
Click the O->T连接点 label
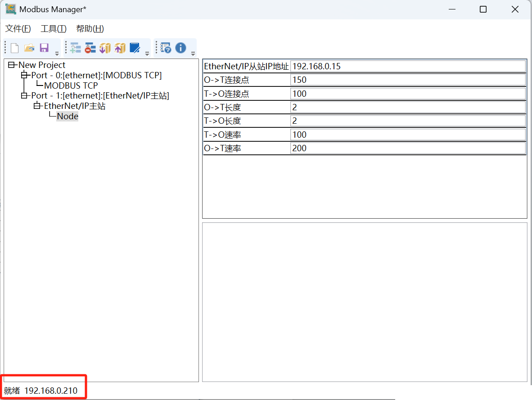[x=226, y=80]
